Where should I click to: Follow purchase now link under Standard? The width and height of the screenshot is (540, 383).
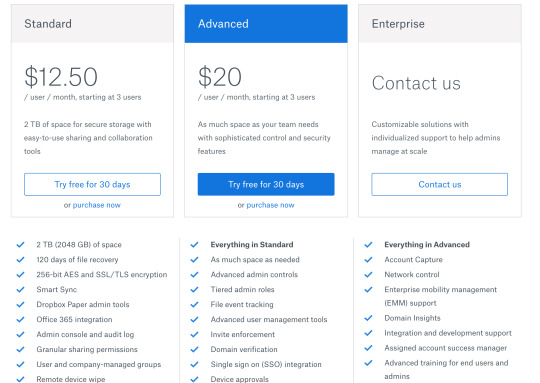coord(97,205)
